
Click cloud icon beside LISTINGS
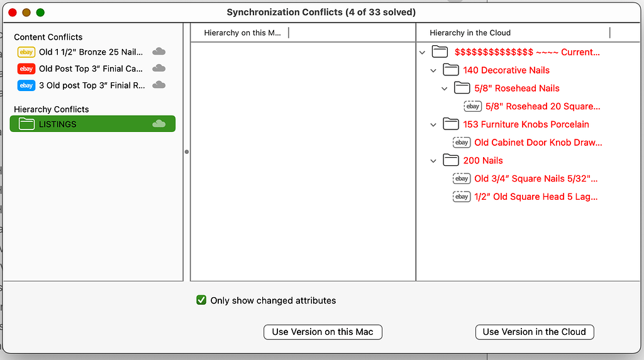(x=159, y=124)
